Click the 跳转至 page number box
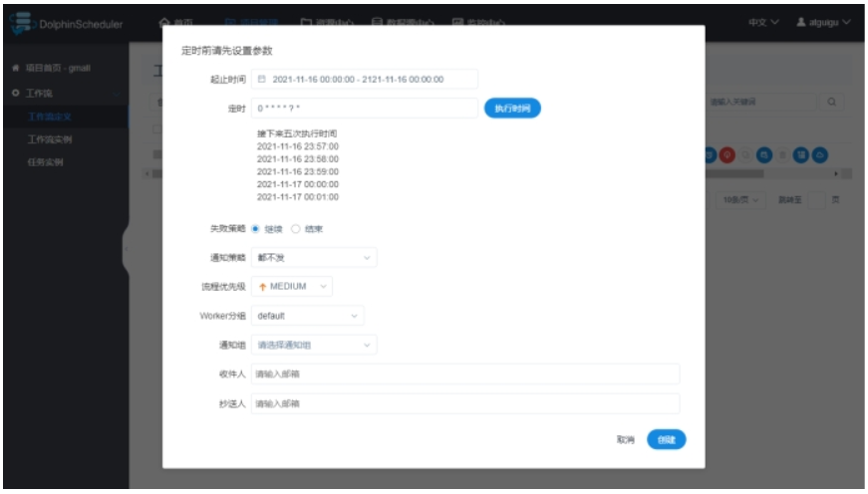The image size is (868, 494). pyautogui.click(x=816, y=200)
